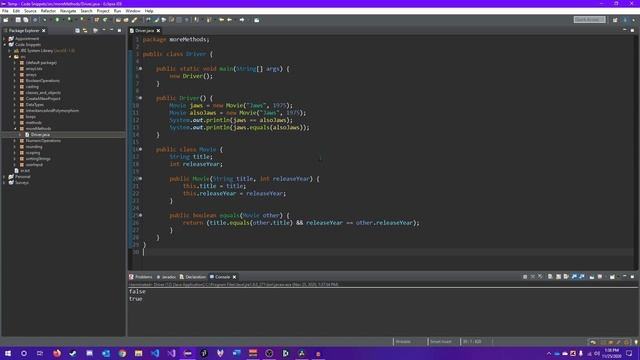Click the Save toolbar icon
640x360 pixels.
[18, 20]
